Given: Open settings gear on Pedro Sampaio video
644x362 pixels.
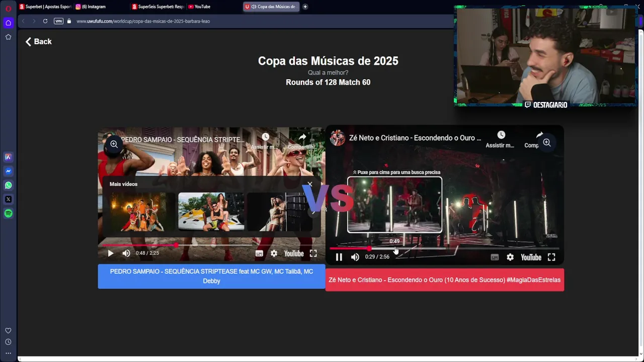Looking at the screenshot, I should pos(274,253).
